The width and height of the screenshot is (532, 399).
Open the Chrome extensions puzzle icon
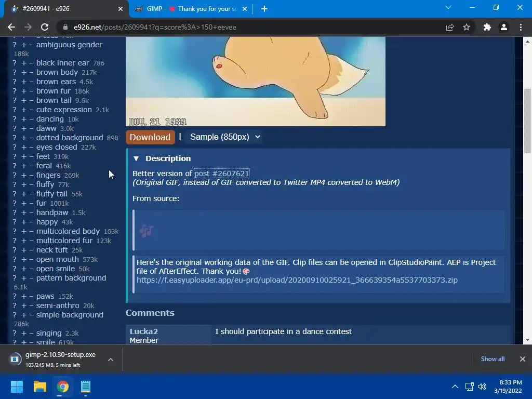487,27
